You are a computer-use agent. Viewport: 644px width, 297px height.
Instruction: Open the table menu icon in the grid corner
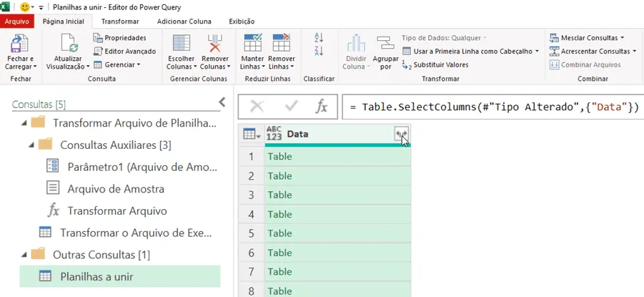pyautogui.click(x=251, y=134)
